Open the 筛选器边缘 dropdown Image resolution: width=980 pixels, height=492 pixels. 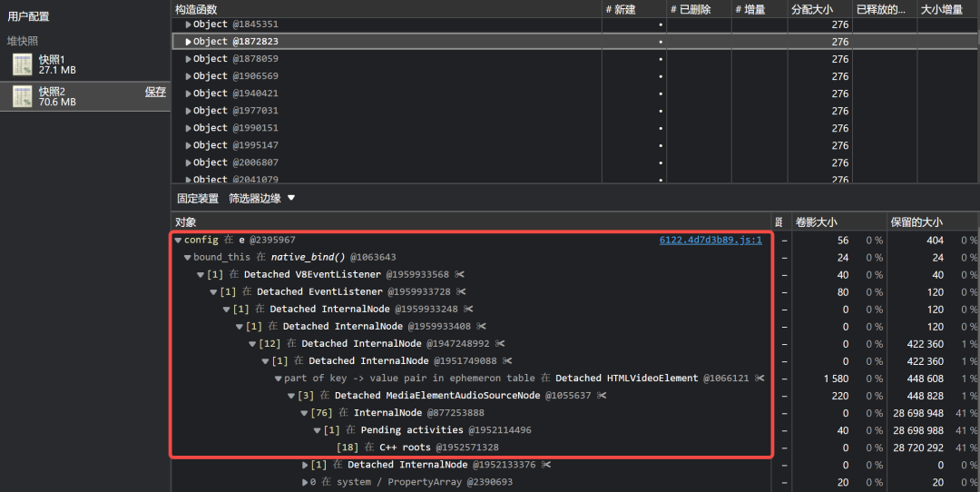pyautogui.click(x=261, y=198)
